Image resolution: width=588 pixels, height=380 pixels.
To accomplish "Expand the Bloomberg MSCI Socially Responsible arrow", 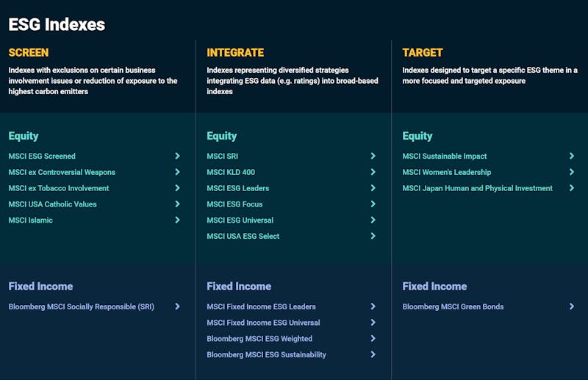I will [177, 306].
